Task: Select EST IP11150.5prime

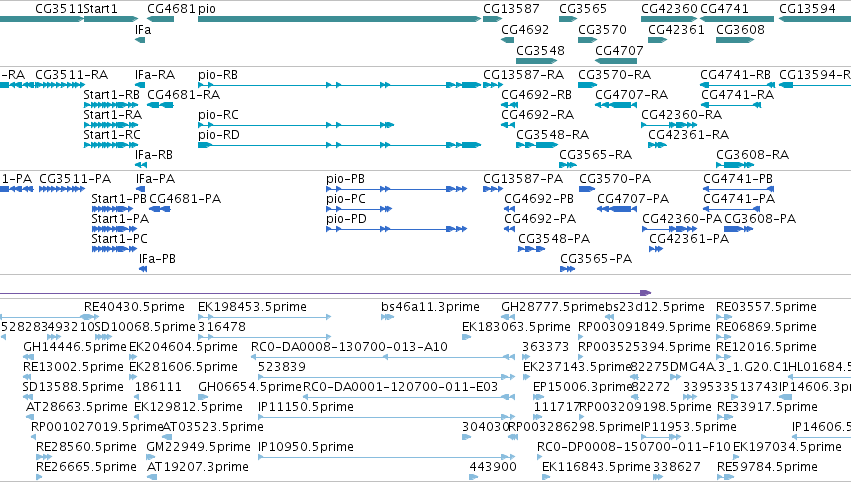Action: [306, 407]
